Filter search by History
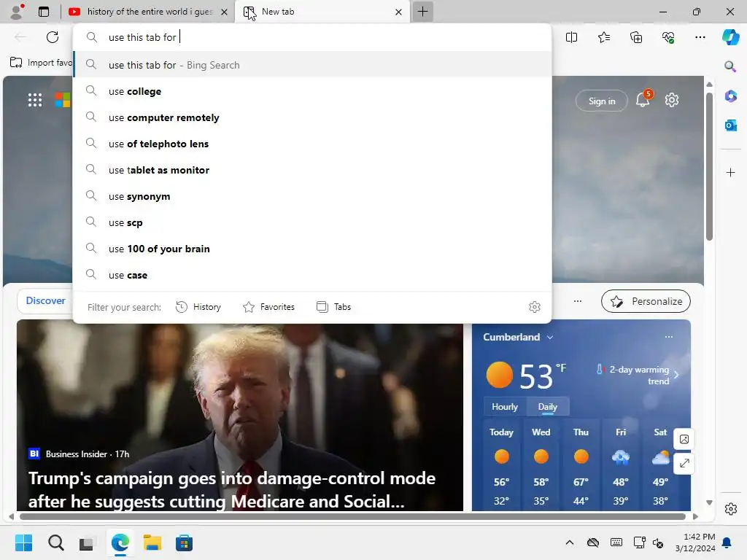Image resolution: width=747 pixels, height=560 pixels. [198, 307]
